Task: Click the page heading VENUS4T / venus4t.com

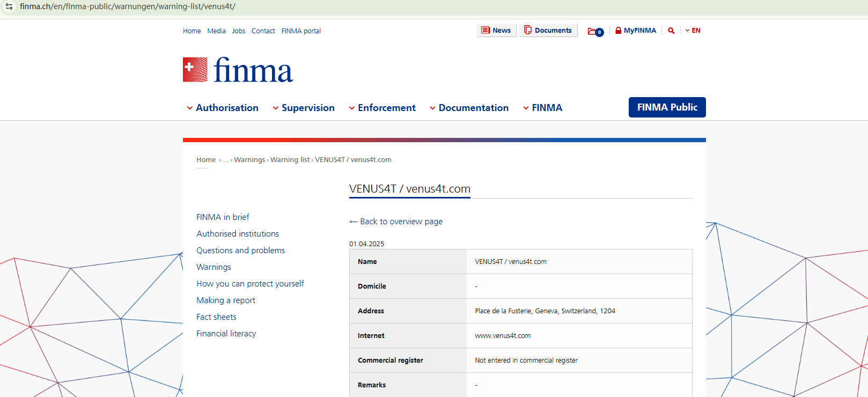Action: click(x=410, y=189)
